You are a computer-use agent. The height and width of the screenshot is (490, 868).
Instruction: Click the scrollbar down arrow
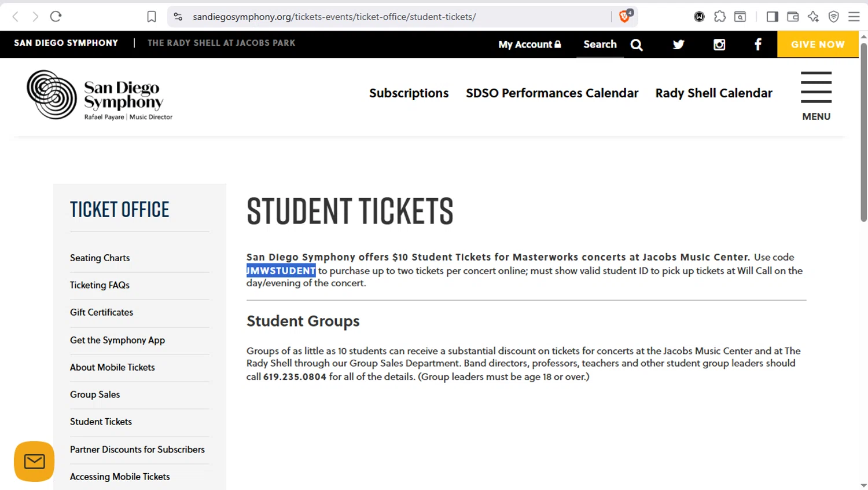tap(863, 485)
